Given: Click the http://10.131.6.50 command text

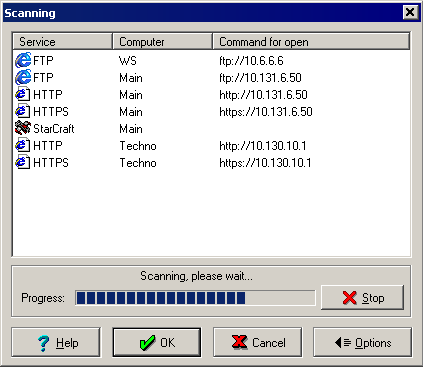Looking at the screenshot, I should 263,95.
